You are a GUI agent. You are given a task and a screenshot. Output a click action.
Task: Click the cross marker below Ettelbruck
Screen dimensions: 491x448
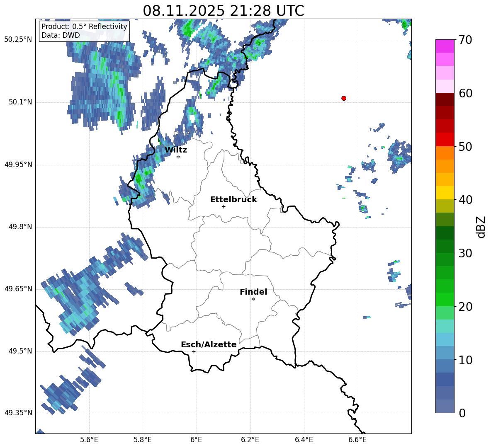click(224, 206)
